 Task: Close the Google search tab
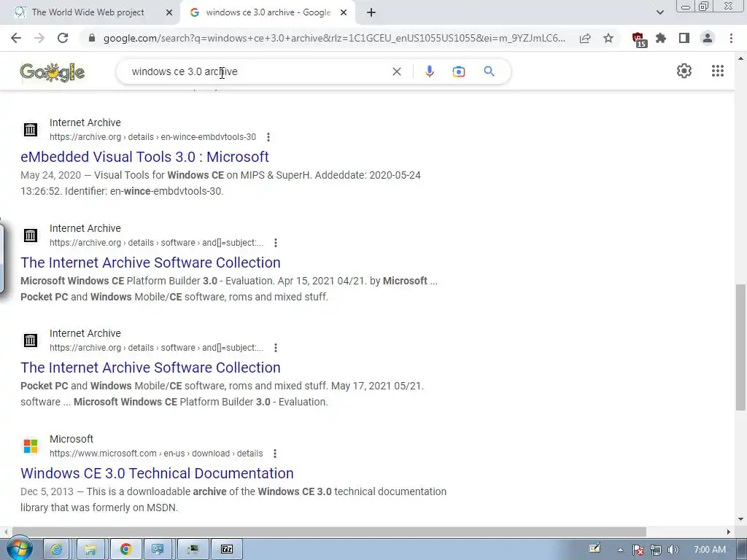(x=344, y=12)
